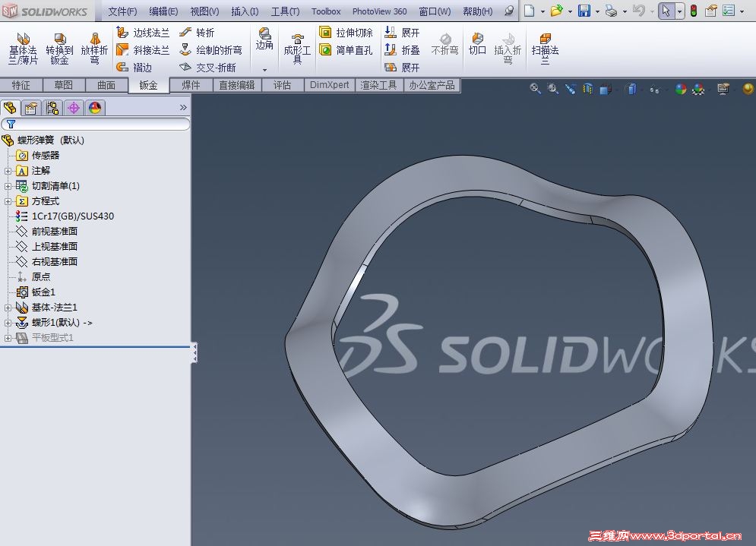The image size is (756, 546).
Task: Open the Toolbox menu
Action: point(326,11)
